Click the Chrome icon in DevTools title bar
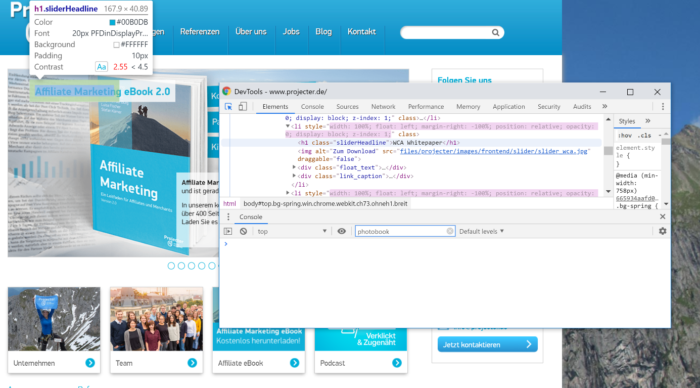 pyautogui.click(x=227, y=92)
